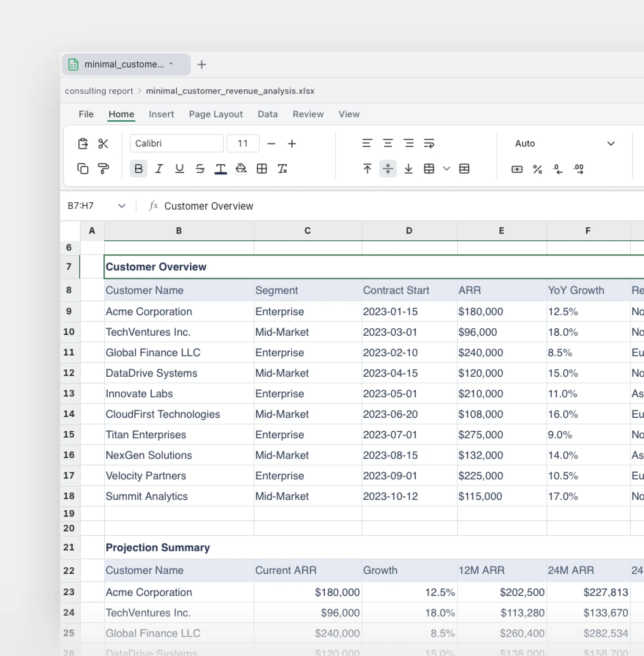The width and height of the screenshot is (644, 656).
Task: Click the copy icon
Action: (x=83, y=169)
